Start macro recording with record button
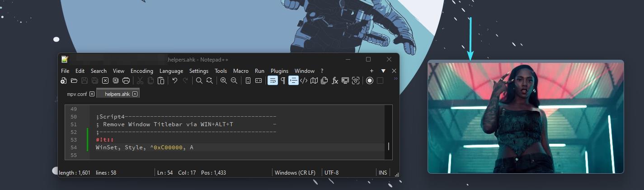The width and height of the screenshot is (644, 190). (370, 81)
